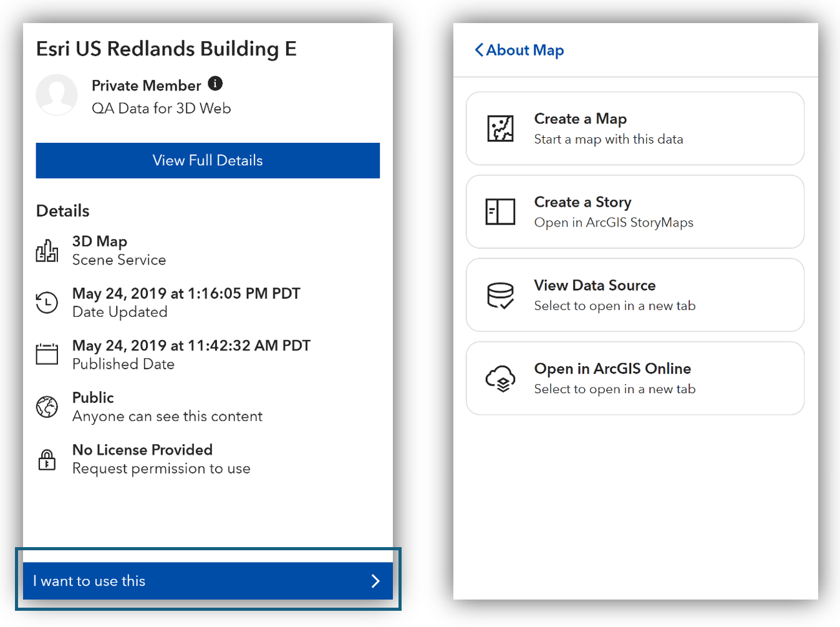The image size is (840, 627).
Task: Click the Esri US Redlands Building E title
Action: [x=167, y=49]
